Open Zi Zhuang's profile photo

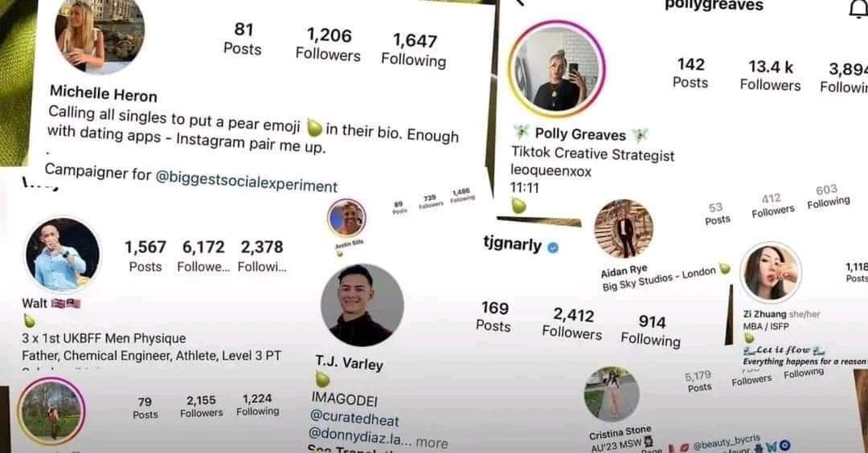coord(771,273)
